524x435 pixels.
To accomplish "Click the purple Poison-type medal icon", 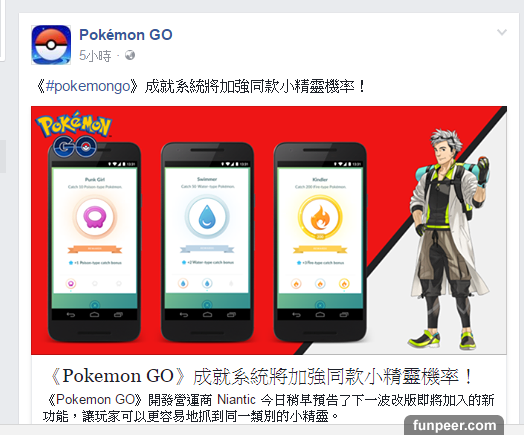I will (95, 217).
